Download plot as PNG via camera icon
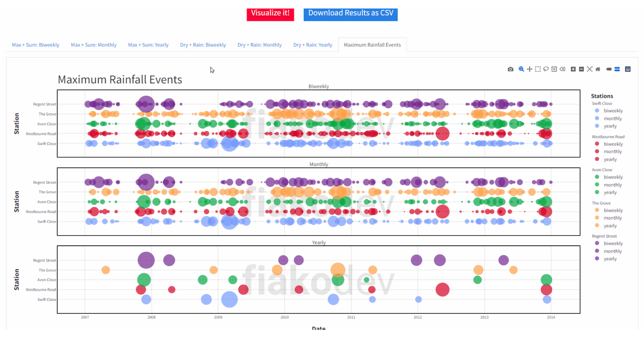The width and height of the screenshot is (644, 337). coord(510,69)
